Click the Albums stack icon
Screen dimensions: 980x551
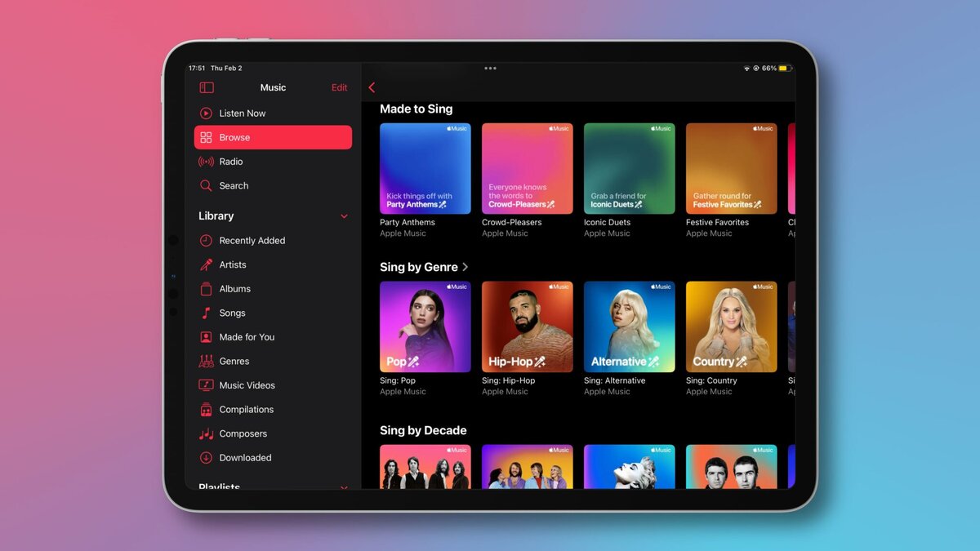pyautogui.click(x=206, y=289)
